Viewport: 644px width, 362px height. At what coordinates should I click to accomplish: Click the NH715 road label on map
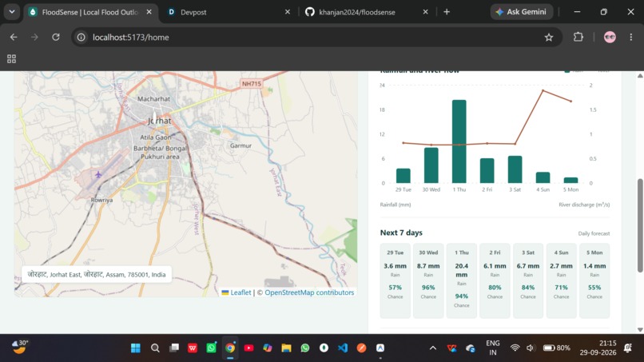point(252,84)
